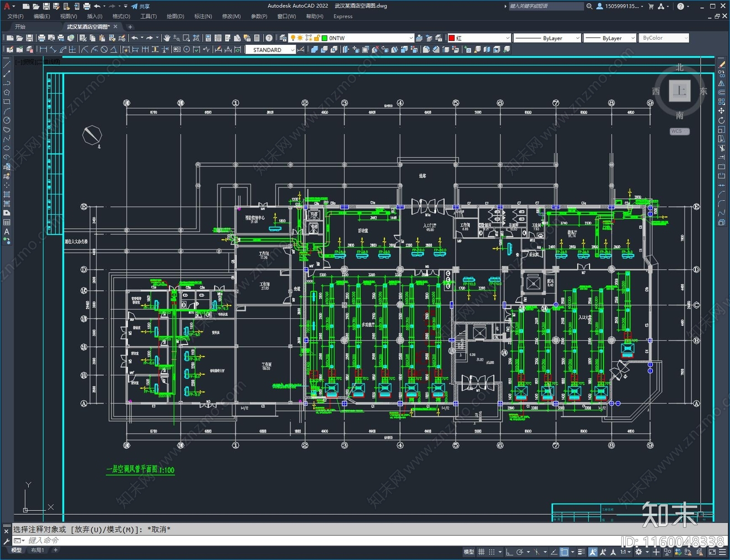Select the Linear dimension tool

[43, 49]
